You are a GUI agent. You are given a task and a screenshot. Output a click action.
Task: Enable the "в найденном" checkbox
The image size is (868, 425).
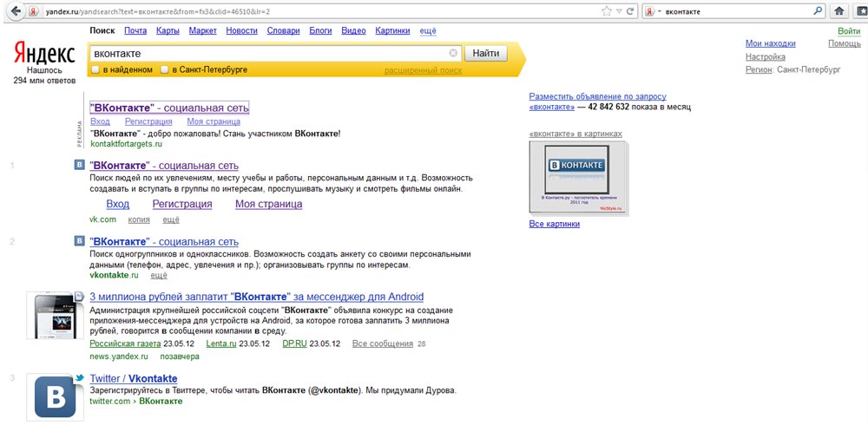click(x=95, y=69)
